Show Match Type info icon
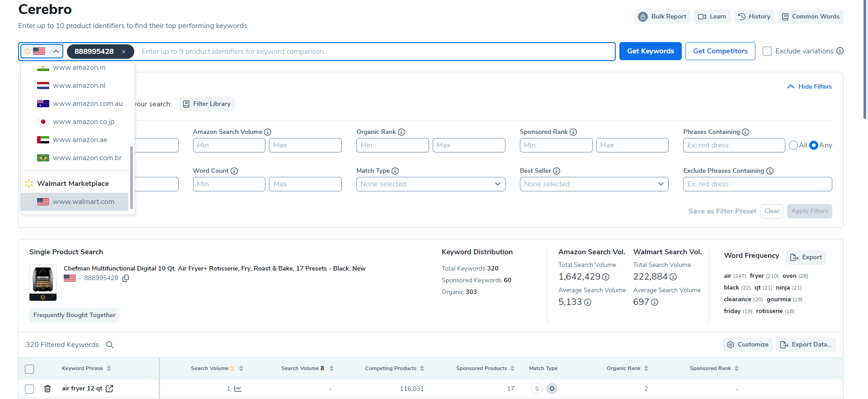This screenshot has height=399, width=868. [395, 171]
